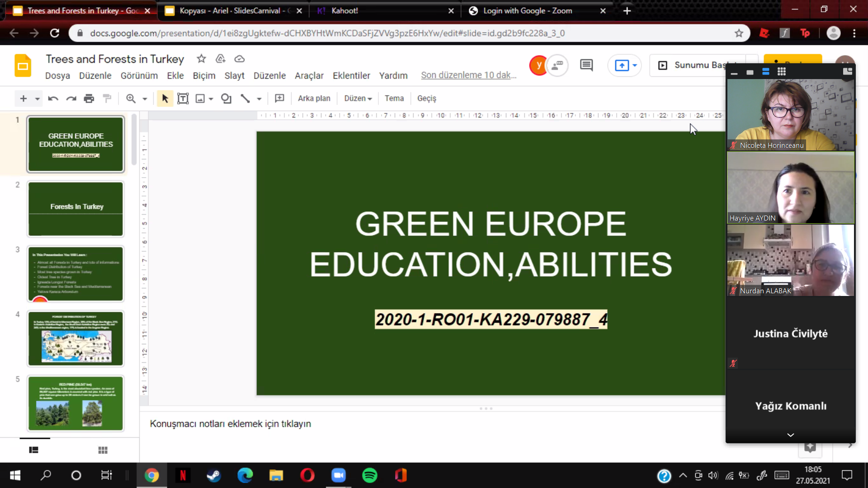Switch to grid view of slides
This screenshot has width=868, height=488.
pyautogui.click(x=103, y=450)
